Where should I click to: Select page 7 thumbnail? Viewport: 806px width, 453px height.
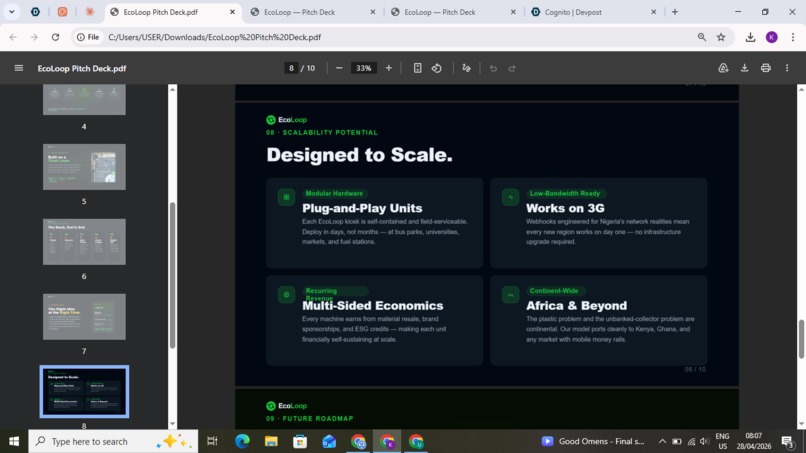(x=84, y=317)
